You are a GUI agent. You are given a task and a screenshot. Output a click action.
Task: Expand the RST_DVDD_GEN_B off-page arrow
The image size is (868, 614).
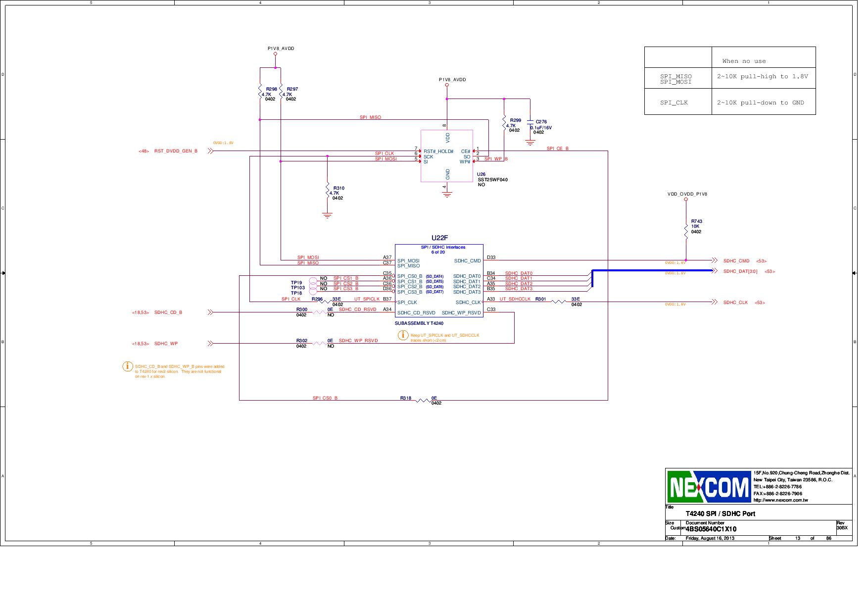pos(211,151)
